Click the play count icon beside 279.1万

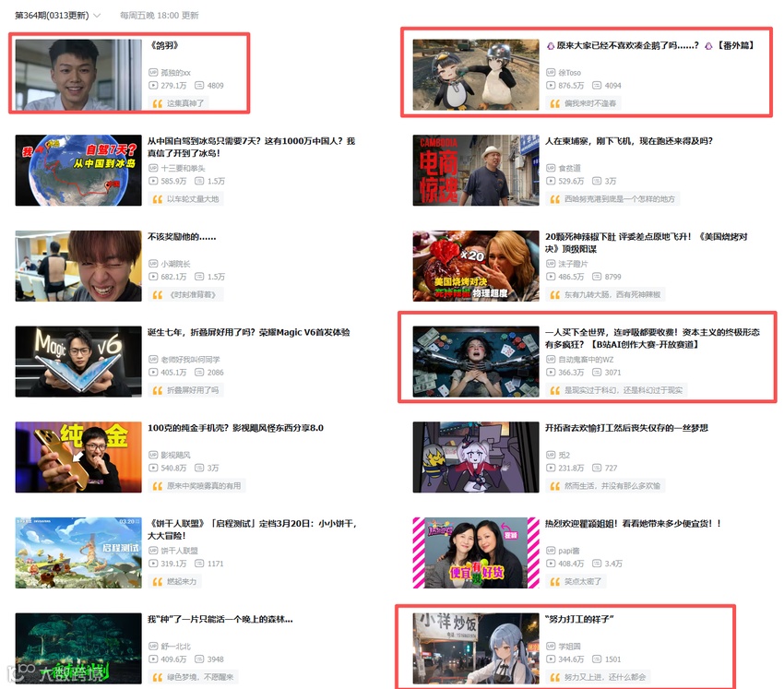(153, 86)
